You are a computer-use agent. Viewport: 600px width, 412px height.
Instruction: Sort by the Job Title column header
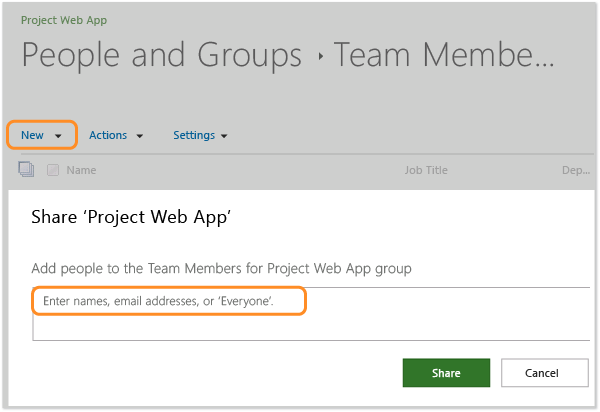tap(426, 170)
